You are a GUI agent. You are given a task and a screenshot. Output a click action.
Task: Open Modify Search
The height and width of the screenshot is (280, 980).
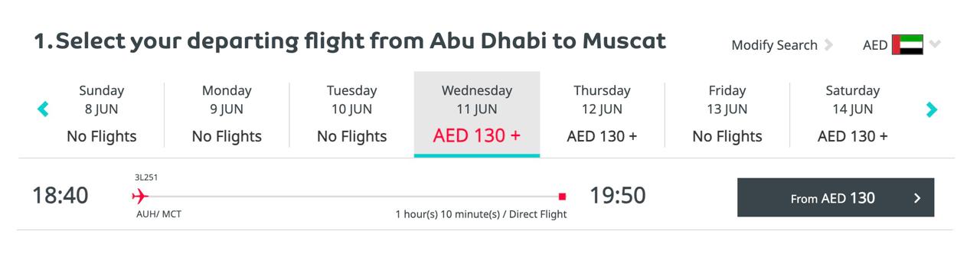tap(774, 45)
